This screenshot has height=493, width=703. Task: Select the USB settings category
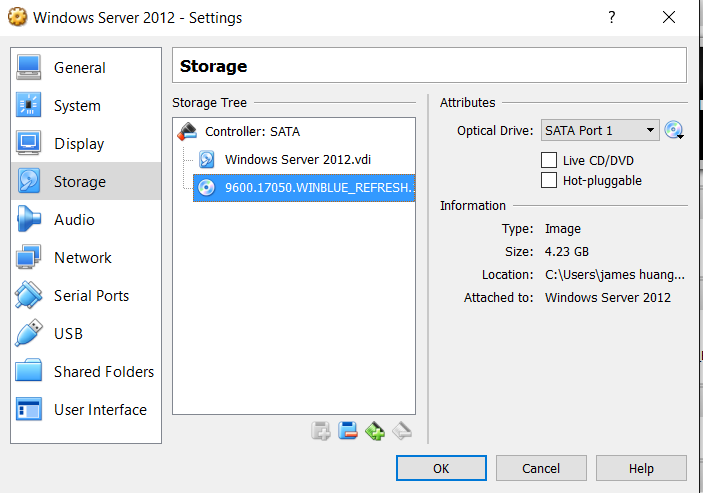pyautogui.click(x=68, y=334)
